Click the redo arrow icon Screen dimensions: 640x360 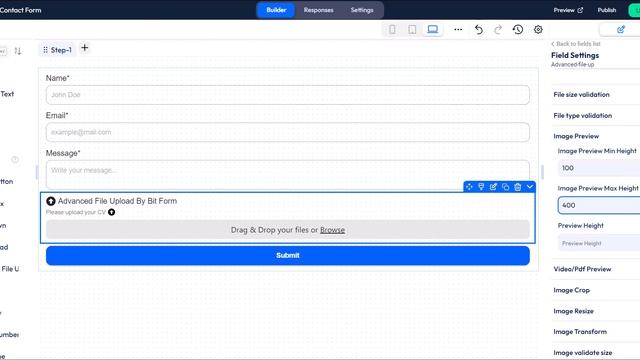(498, 29)
